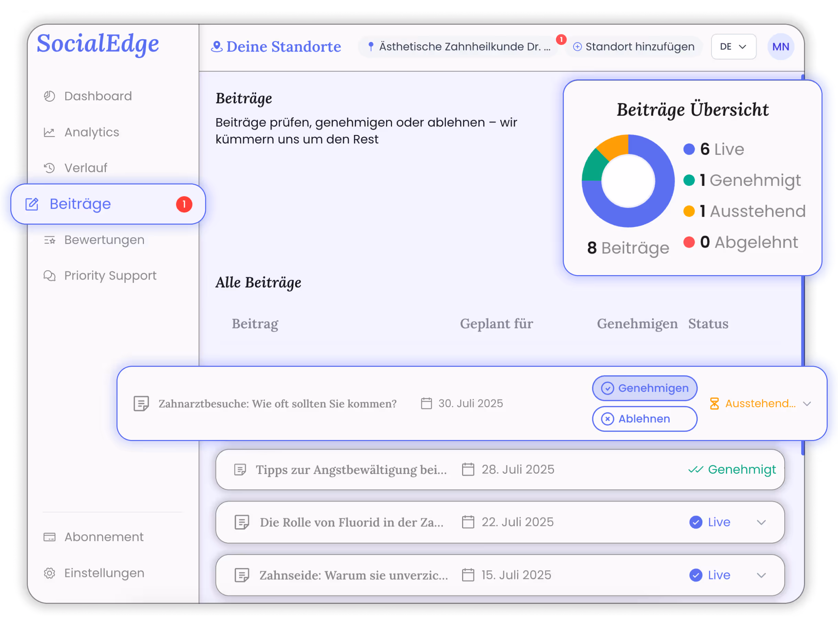Open the Abonnement page
The image size is (838, 644).
93,536
